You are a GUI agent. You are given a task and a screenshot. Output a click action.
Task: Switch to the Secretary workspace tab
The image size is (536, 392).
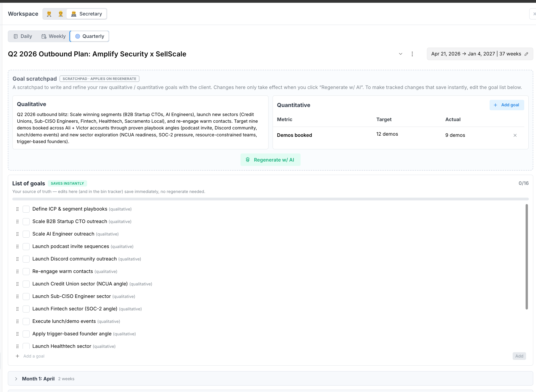(x=86, y=14)
